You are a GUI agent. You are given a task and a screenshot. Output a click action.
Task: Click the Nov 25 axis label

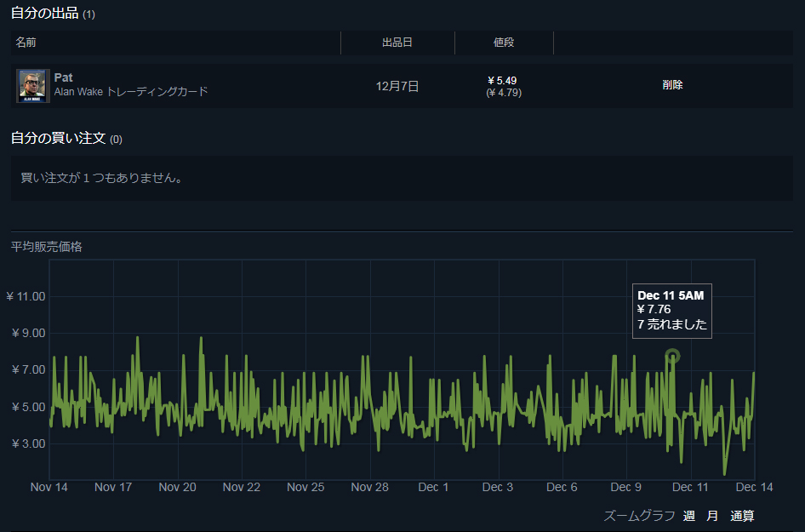pyautogui.click(x=305, y=488)
